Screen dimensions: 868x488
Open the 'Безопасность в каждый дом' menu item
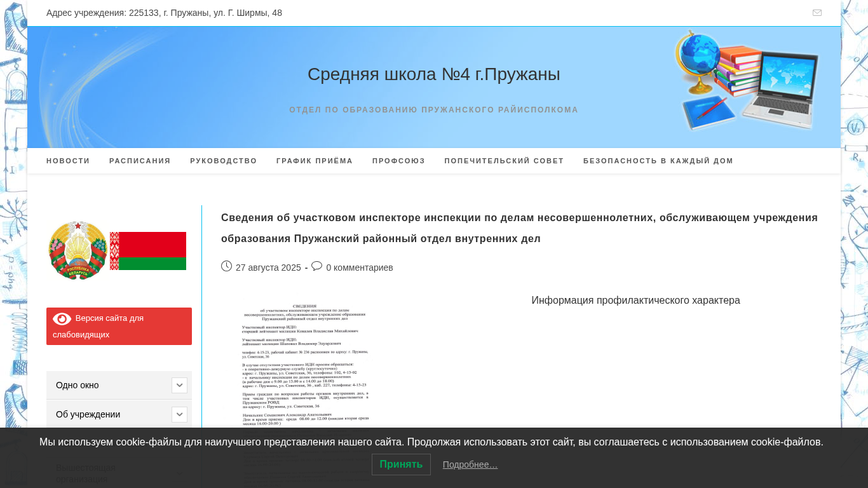658,161
